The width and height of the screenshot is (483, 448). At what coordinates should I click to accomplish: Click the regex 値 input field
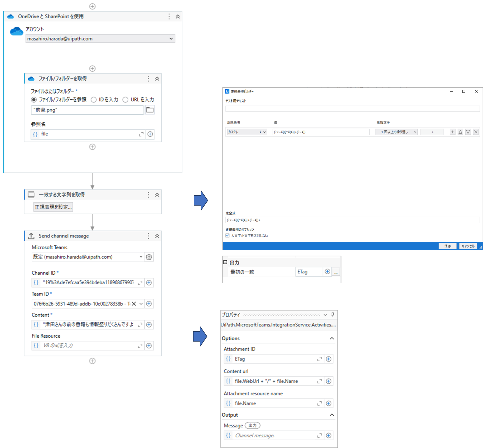pos(321,132)
